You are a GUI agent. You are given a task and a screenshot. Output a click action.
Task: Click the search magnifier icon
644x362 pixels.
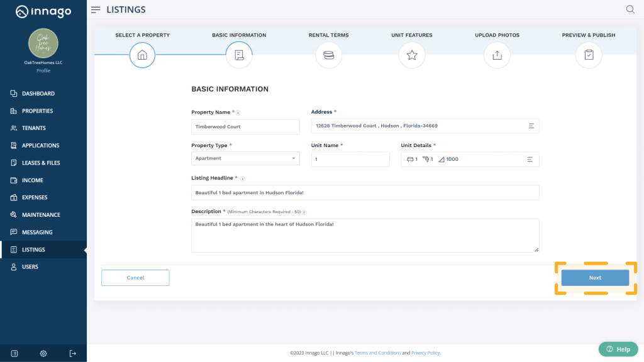point(630,9)
